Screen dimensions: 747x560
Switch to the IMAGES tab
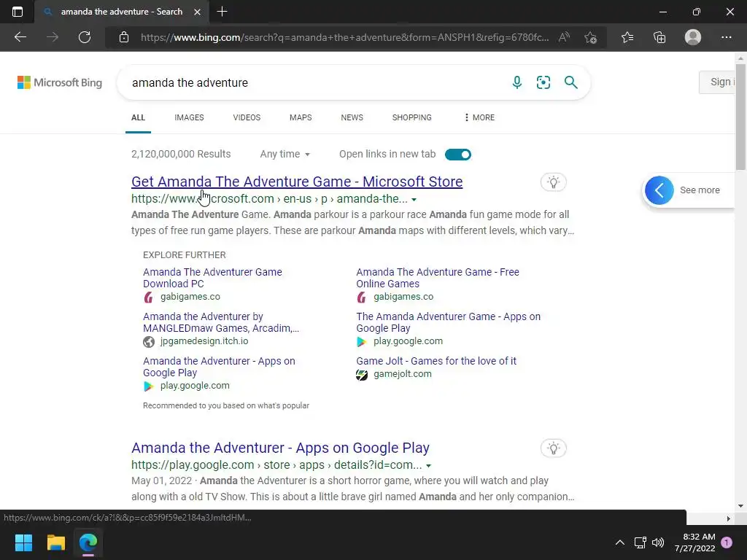pos(189,117)
